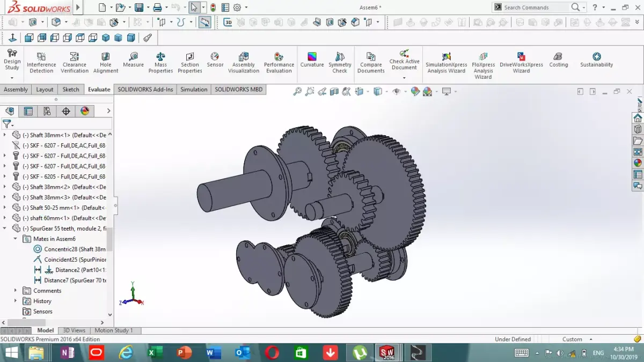
Task: Select the Measure tool in the ribbon
Action: [x=133, y=60]
